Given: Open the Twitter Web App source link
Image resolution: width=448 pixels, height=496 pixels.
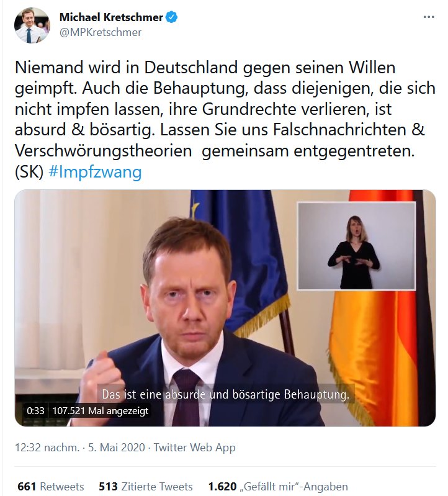Looking at the screenshot, I should pyautogui.click(x=194, y=448).
